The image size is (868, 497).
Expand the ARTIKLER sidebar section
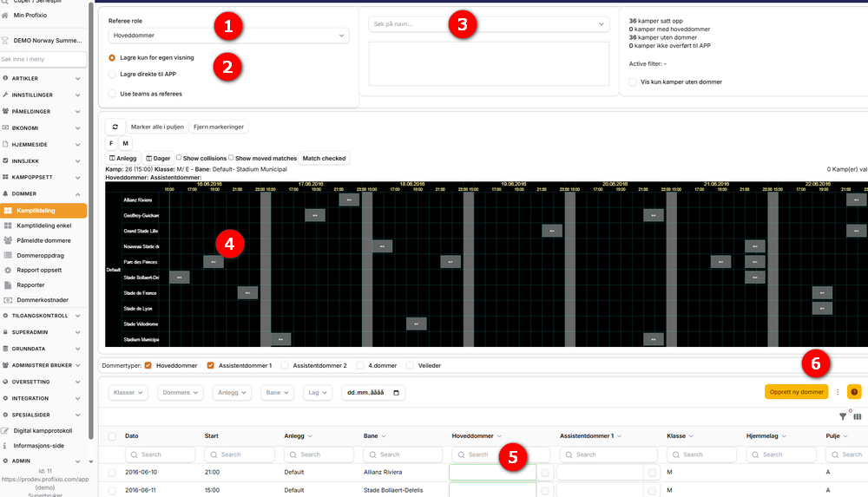pos(43,79)
